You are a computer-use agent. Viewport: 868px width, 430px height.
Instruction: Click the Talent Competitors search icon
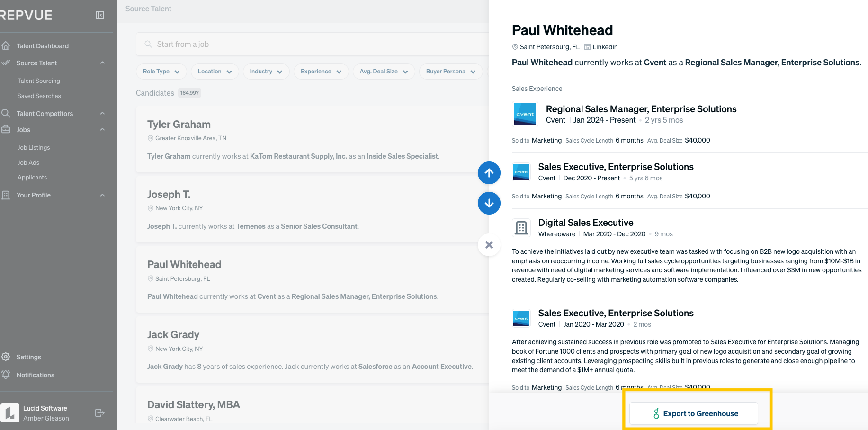point(6,113)
